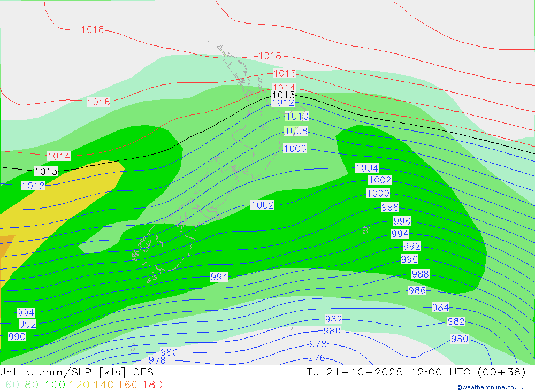Click the red 1016 label on the left
This screenshot has width=535, height=392.
tap(98, 102)
